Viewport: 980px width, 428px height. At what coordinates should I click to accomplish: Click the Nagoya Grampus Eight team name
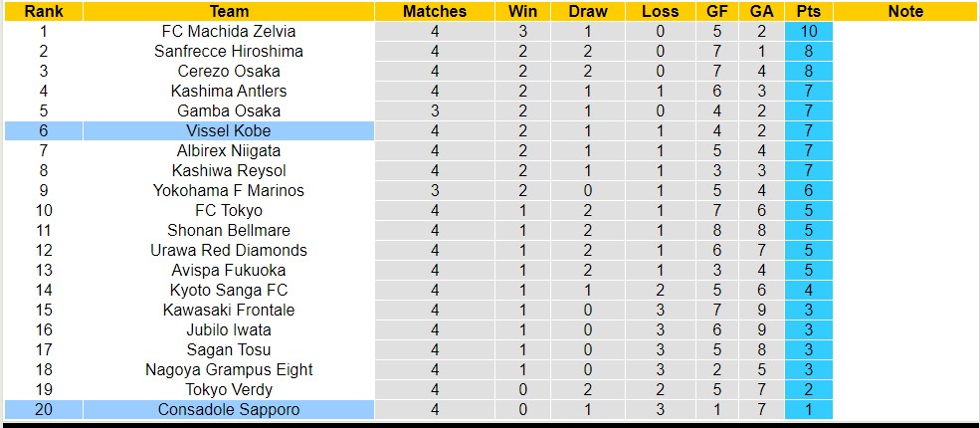pos(229,369)
